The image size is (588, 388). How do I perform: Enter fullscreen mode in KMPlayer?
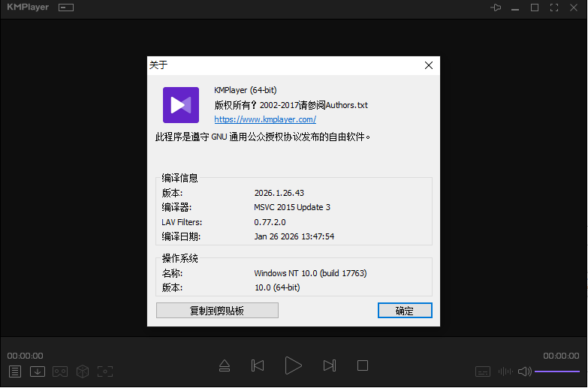click(x=554, y=8)
